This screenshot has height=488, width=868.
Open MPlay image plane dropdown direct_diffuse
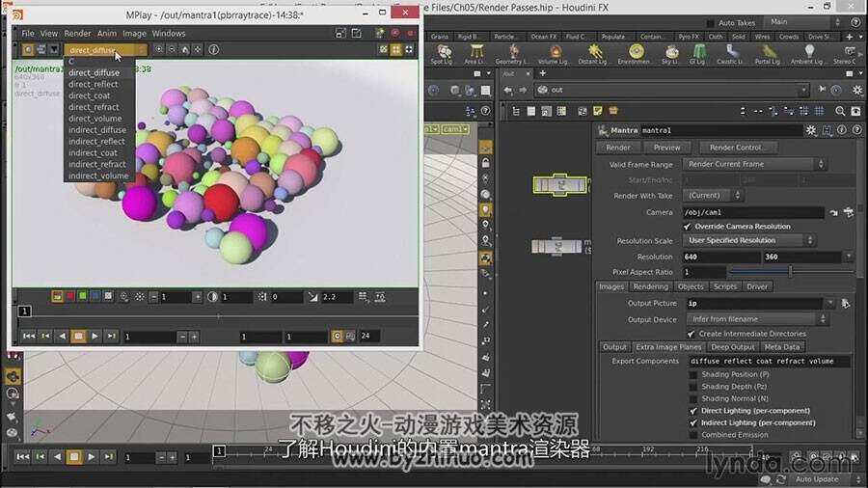pyautogui.click(x=105, y=50)
